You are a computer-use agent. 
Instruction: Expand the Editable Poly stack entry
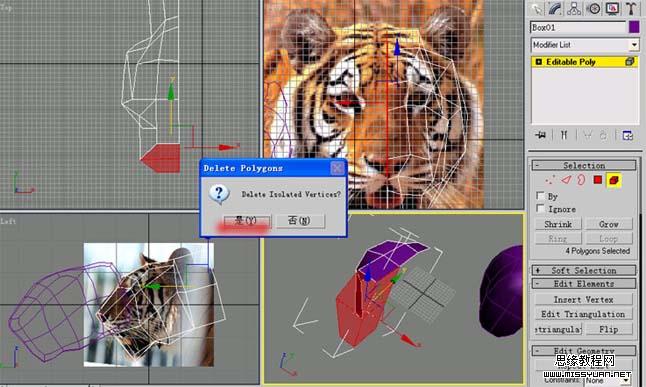(x=538, y=62)
